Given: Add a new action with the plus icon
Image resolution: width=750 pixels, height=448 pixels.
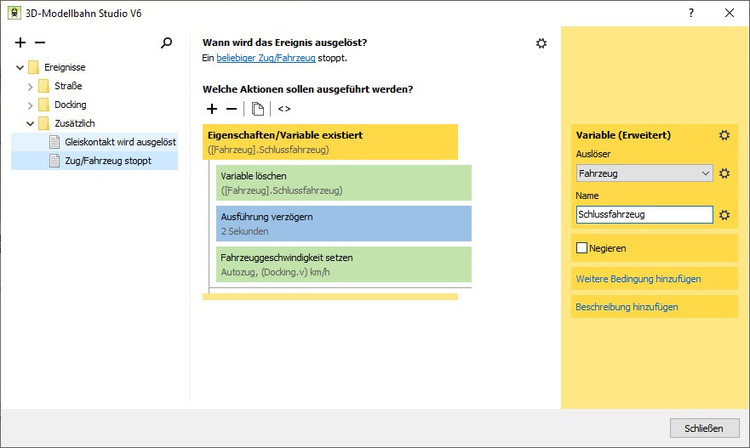Looking at the screenshot, I should click(x=211, y=108).
